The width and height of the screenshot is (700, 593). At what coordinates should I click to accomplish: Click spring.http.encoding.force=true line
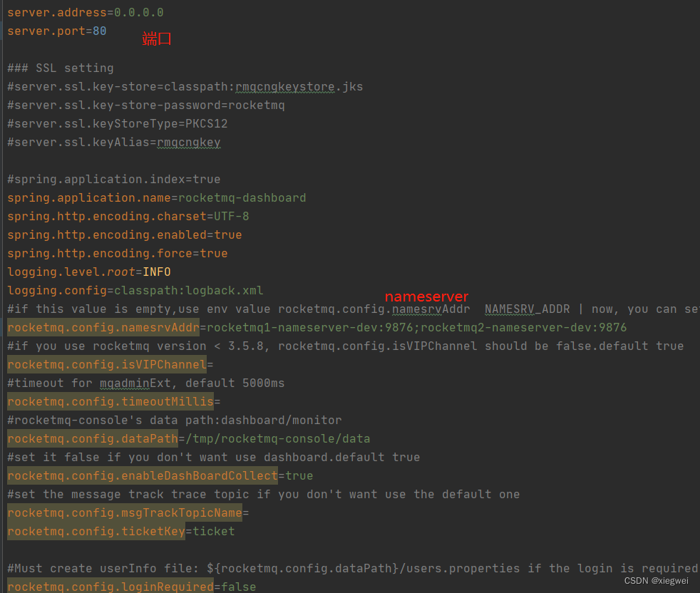click(118, 254)
